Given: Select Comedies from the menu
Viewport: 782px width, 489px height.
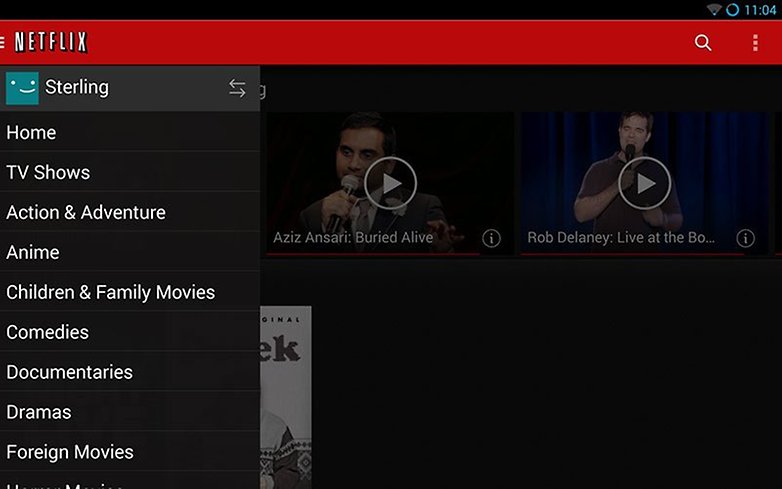Looking at the screenshot, I should [x=130, y=331].
